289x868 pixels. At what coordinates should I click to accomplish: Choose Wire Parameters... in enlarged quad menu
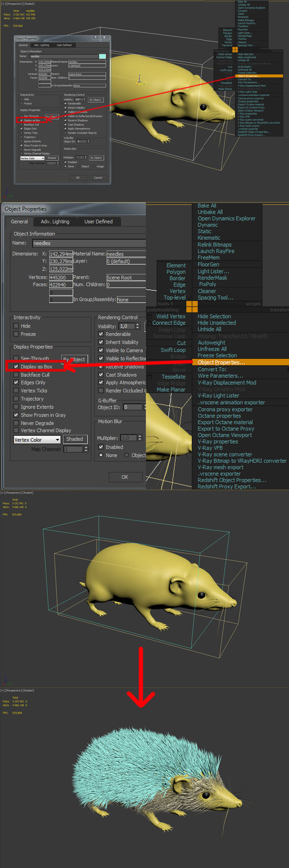click(x=220, y=376)
